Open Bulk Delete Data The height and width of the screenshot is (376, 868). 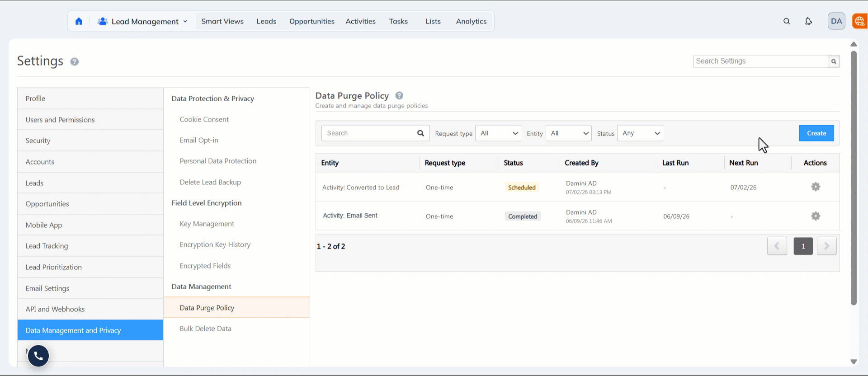[x=205, y=329]
